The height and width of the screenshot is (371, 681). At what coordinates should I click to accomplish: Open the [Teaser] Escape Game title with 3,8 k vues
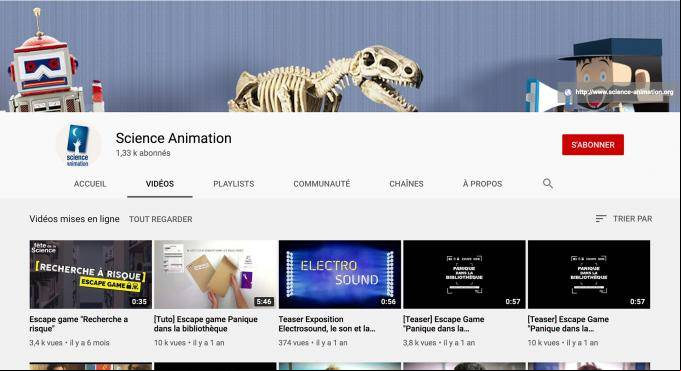[443, 324]
